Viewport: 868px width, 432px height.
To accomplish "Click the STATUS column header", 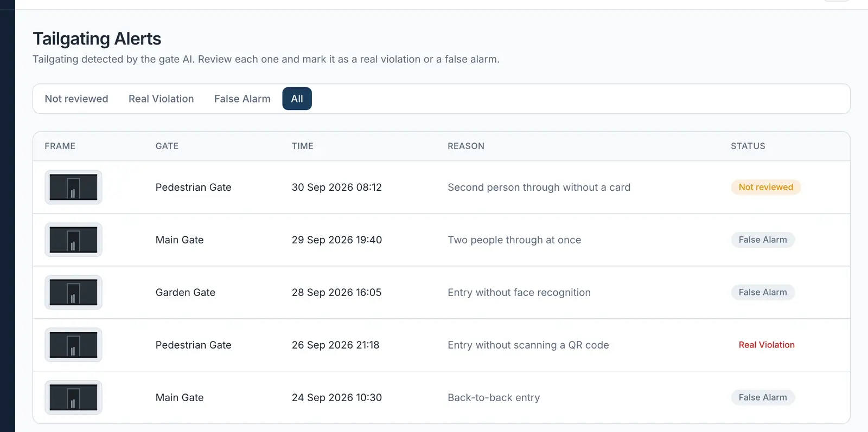I will pyautogui.click(x=748, y=146).
